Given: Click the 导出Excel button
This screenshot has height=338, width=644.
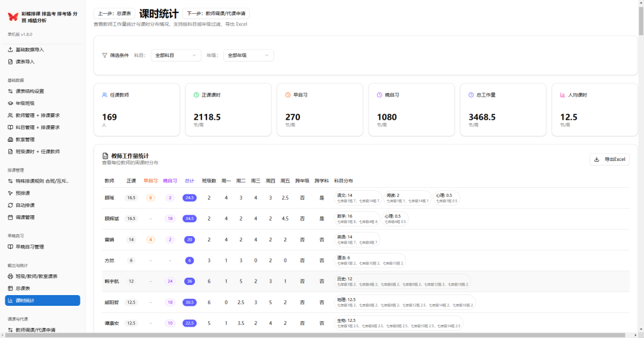Looking at the screenshot, I should tap(610, 159).
